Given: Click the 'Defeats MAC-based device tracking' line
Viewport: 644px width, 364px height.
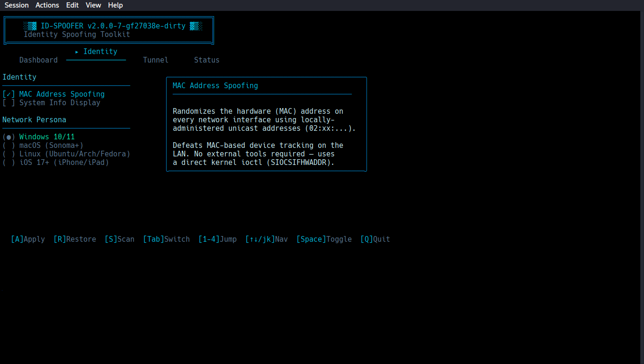Looking at the screenshot, I should pos(258,146).
